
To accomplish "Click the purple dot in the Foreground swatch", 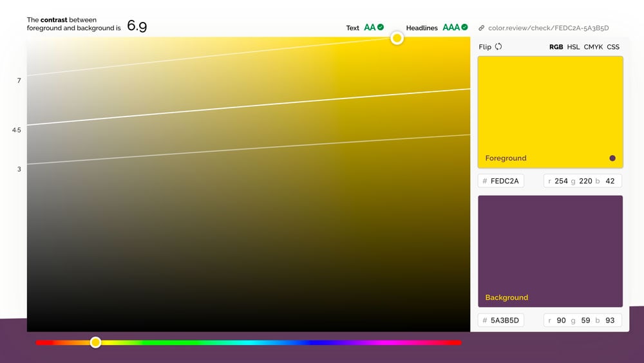I will (612, 158).
